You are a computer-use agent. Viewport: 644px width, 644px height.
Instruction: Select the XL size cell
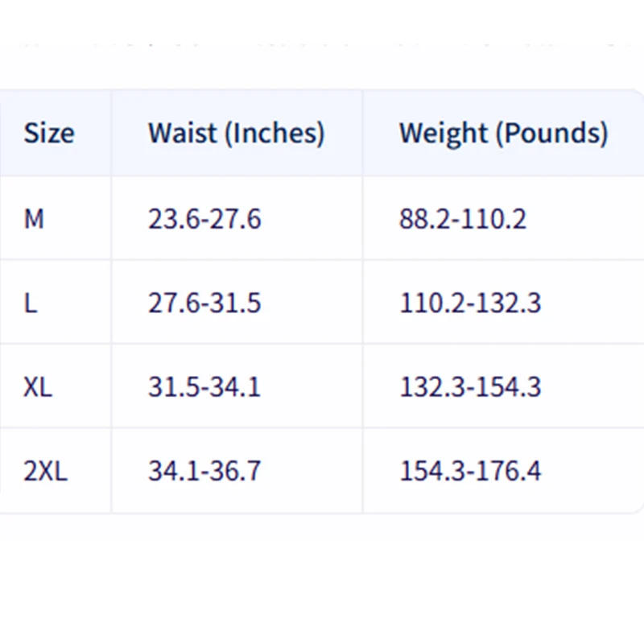tap(38, 387)
